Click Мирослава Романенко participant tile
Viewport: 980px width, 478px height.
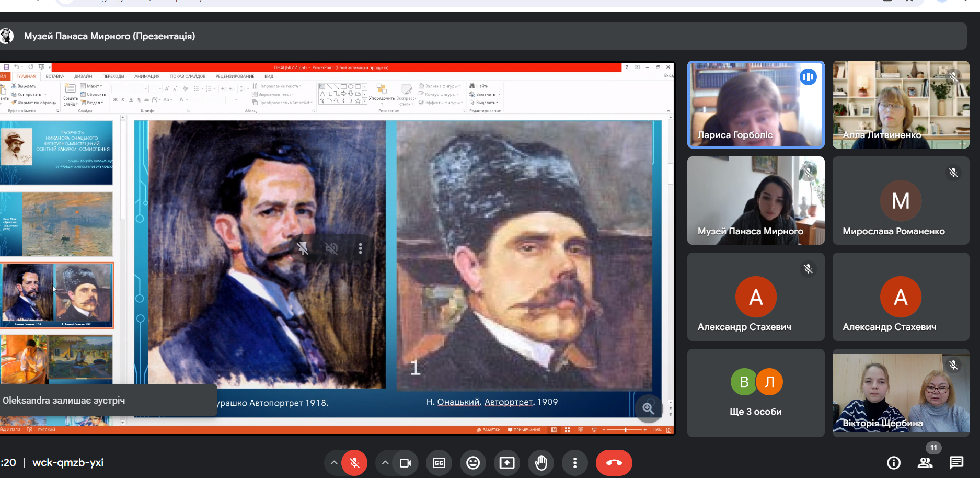pos(901,200)
